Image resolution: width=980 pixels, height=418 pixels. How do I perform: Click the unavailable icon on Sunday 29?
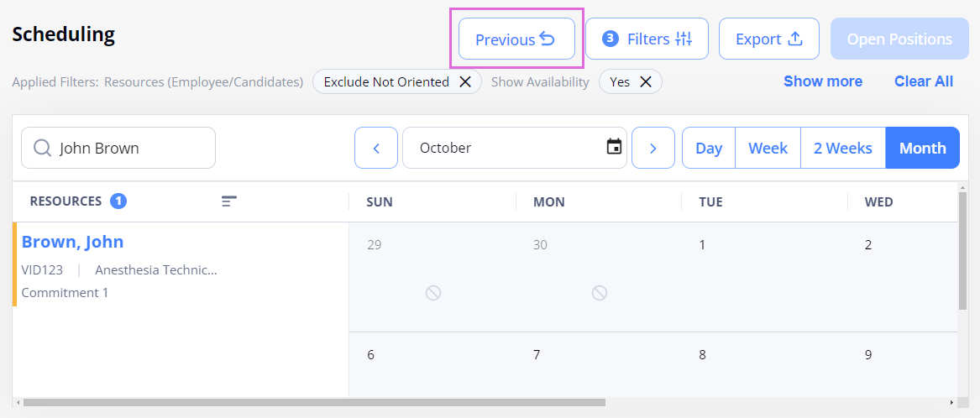(433, 293)
